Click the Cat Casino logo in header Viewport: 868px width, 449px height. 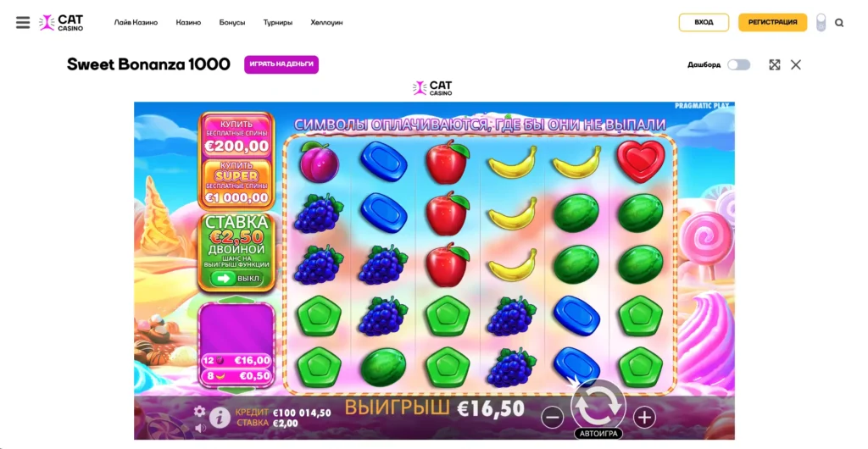pyautogui.click(x=61, y=23)
